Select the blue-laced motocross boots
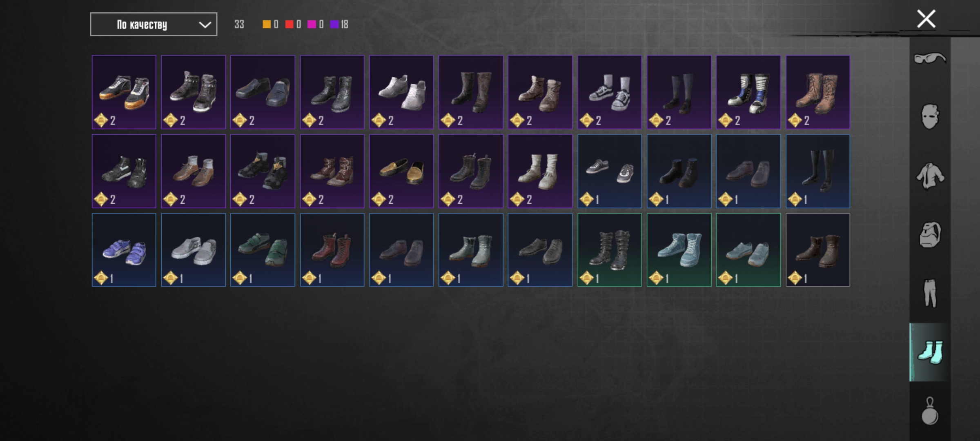The height and width of the screenshot is (441, 980). 748,92
